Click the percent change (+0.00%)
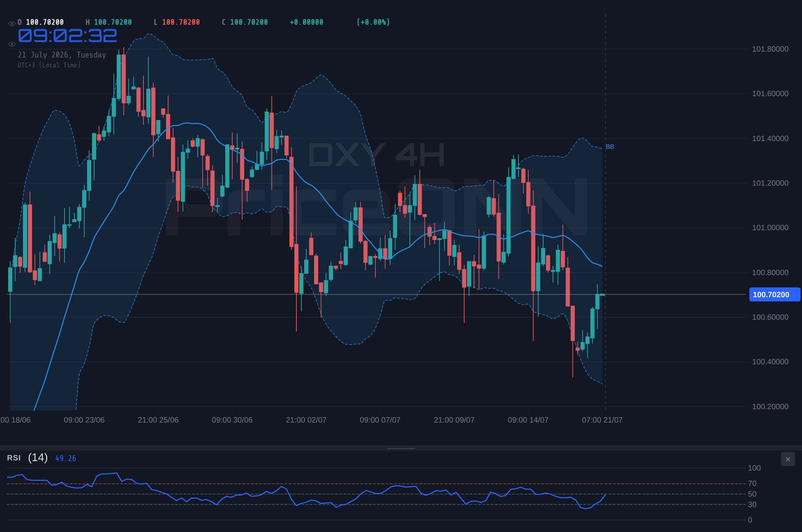Screen dimensions: 802x532 click(x=373, y=22)
